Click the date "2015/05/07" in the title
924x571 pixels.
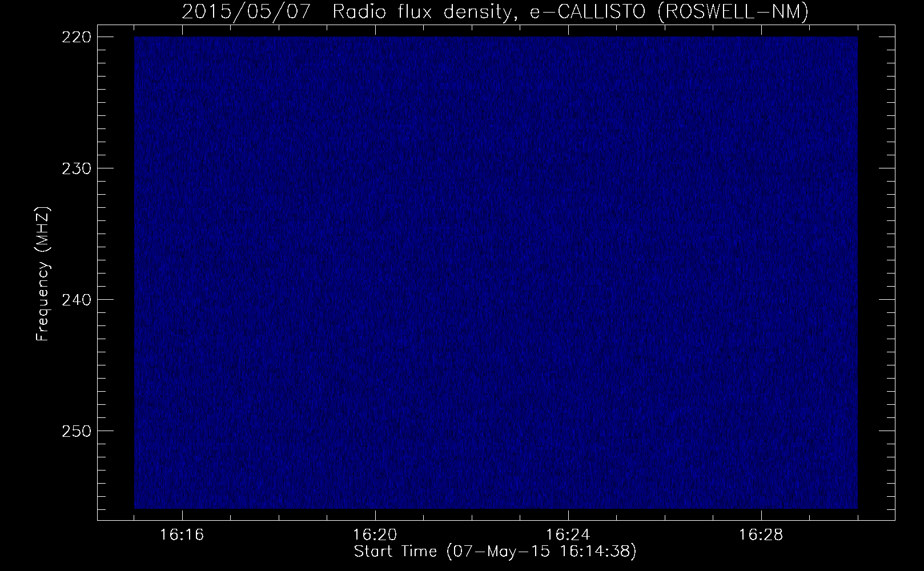coord(247,12)
